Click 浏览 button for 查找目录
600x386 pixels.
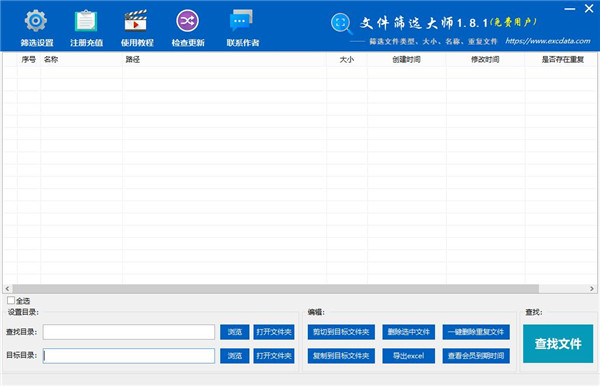[x=235, y=332]
